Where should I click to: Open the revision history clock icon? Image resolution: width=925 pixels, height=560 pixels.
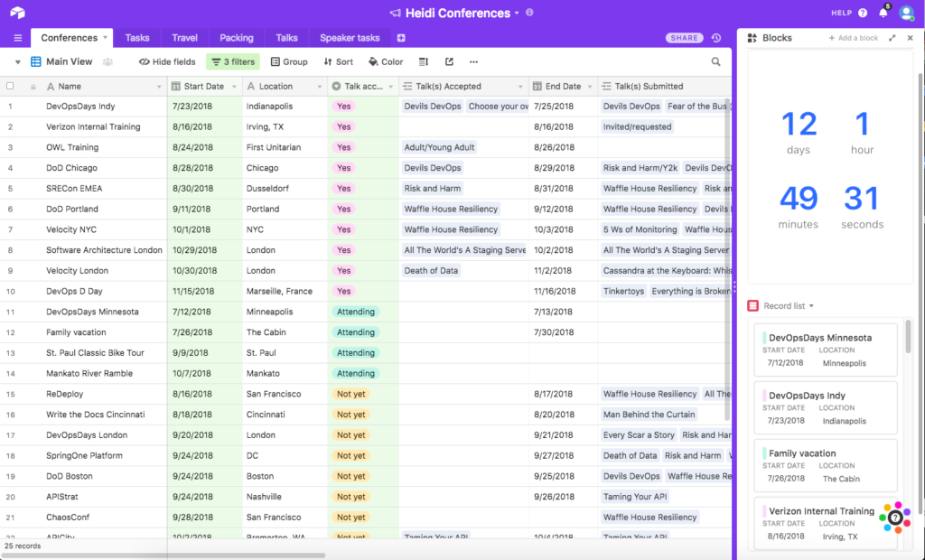[716, 38]
